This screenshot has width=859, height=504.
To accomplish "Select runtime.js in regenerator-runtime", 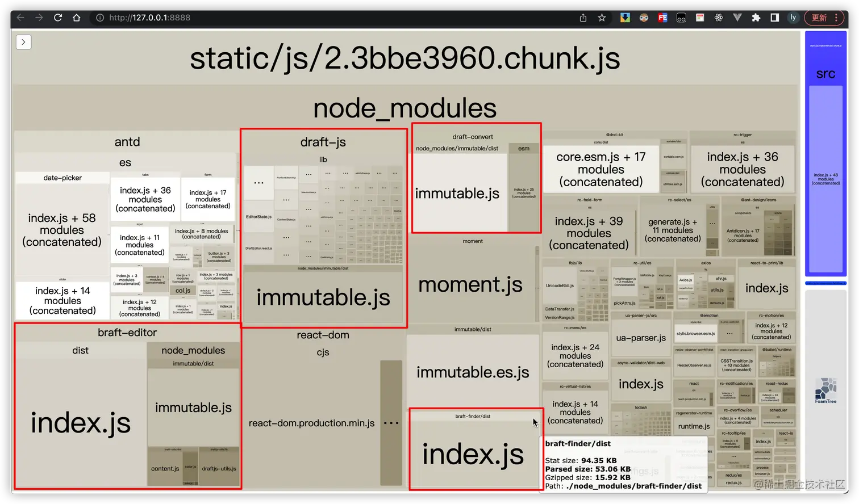I will [x=694, y=426].
